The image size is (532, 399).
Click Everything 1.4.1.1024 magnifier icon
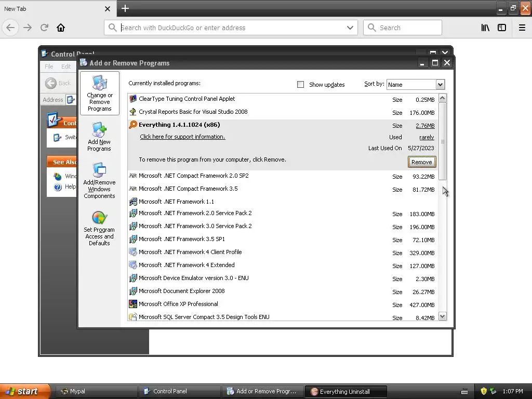pos(133,125)
